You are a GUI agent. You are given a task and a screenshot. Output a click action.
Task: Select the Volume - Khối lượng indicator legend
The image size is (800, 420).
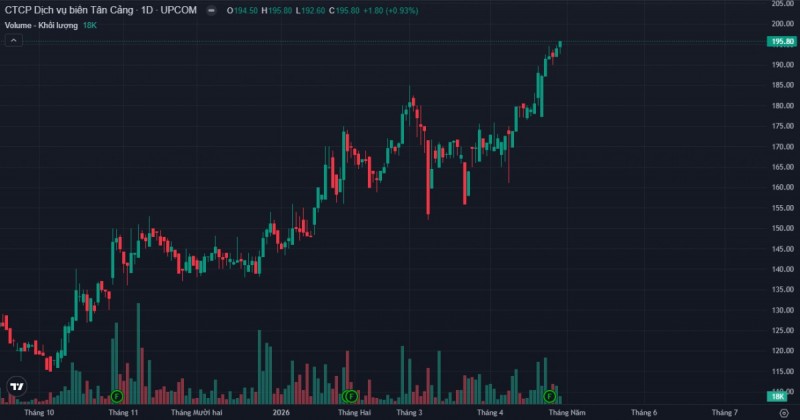coord(40,23)
